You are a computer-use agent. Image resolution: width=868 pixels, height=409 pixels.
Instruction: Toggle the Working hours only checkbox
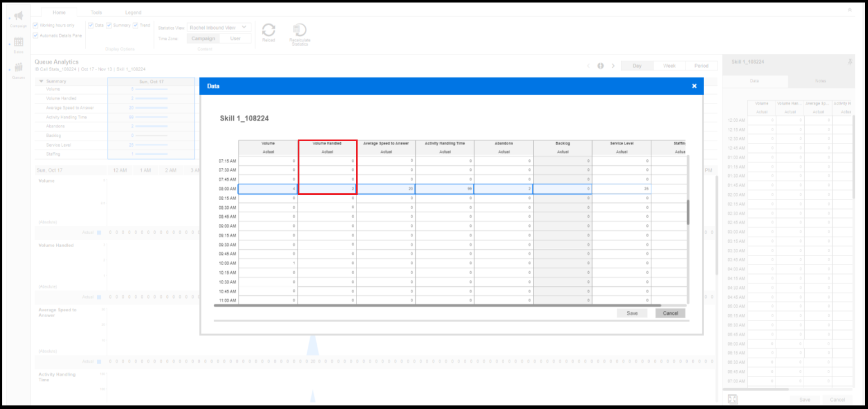(36, 25)
